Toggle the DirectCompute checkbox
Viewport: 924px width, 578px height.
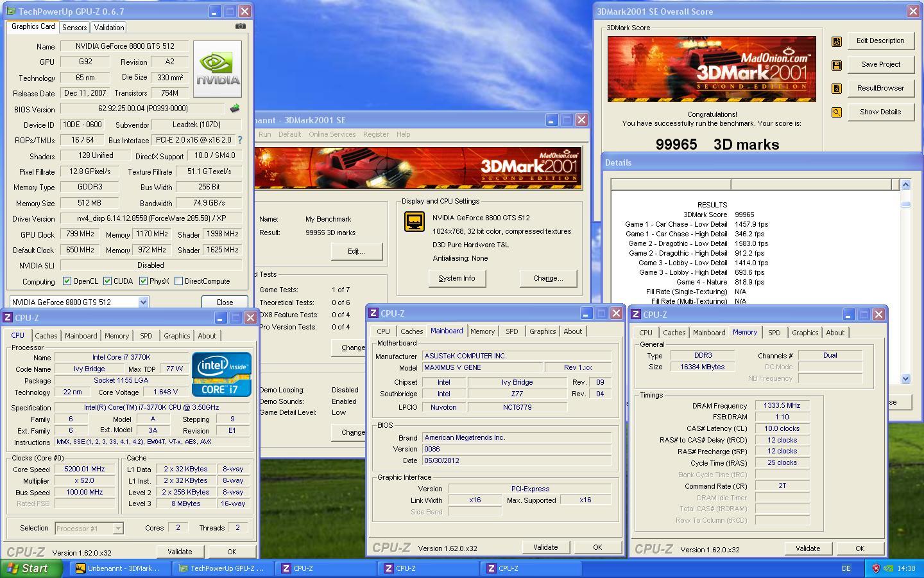click(178, 281)
